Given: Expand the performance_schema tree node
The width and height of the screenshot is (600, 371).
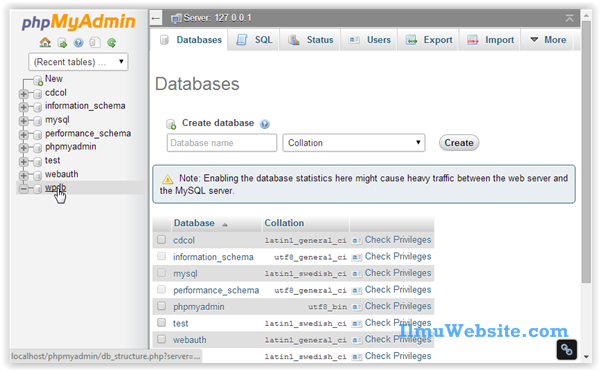Looking at the screenshot, I should pos(24,135).
